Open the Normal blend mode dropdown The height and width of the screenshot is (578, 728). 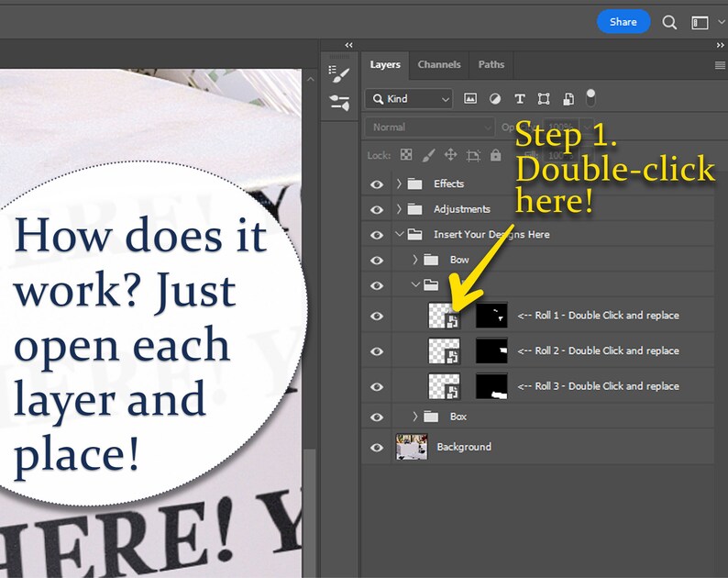click(429, 127)
